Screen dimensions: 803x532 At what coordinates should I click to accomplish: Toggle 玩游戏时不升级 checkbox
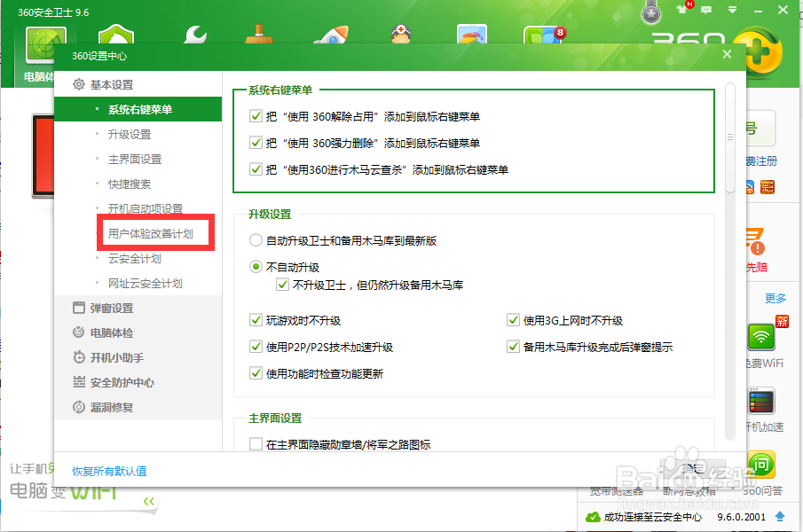256,320
